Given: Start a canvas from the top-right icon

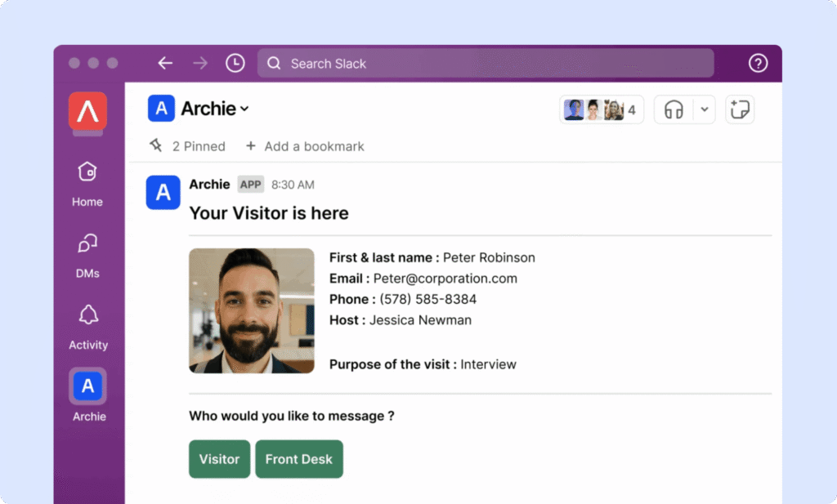Looking at the screenshot, I should click(739, 109).
